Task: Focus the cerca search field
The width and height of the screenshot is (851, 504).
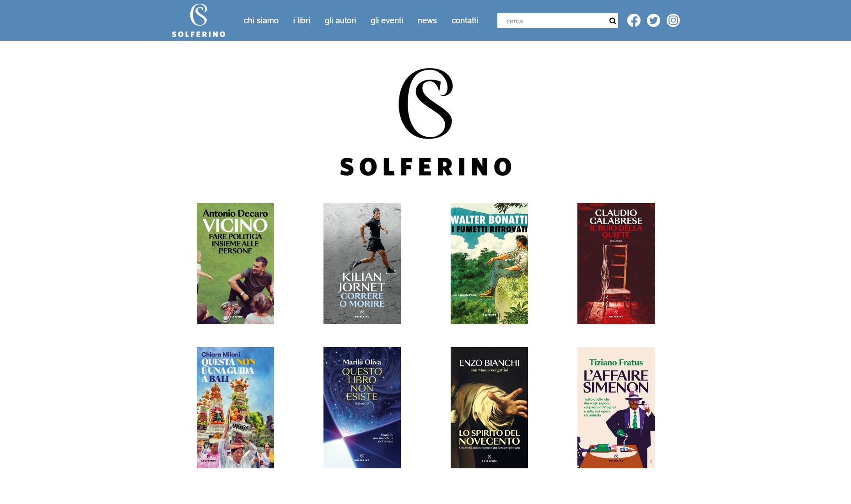Action: (552, 21)
